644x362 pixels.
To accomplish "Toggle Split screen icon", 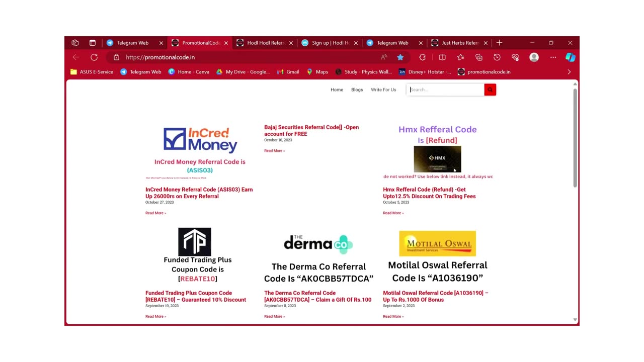I will [x=442, y=57].
